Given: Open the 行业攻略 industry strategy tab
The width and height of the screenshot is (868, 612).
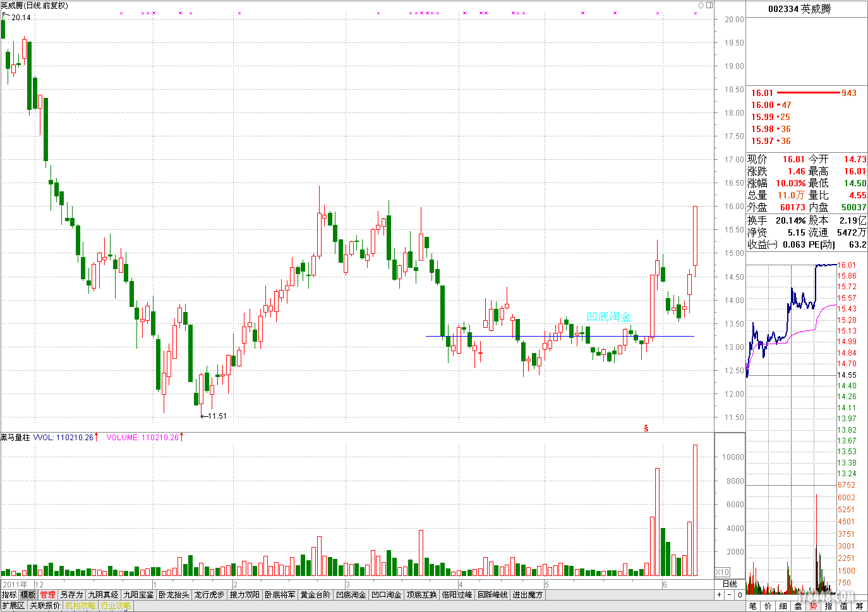Looking at the screenshot, I should pyautogui.click(x=116, y=606).
